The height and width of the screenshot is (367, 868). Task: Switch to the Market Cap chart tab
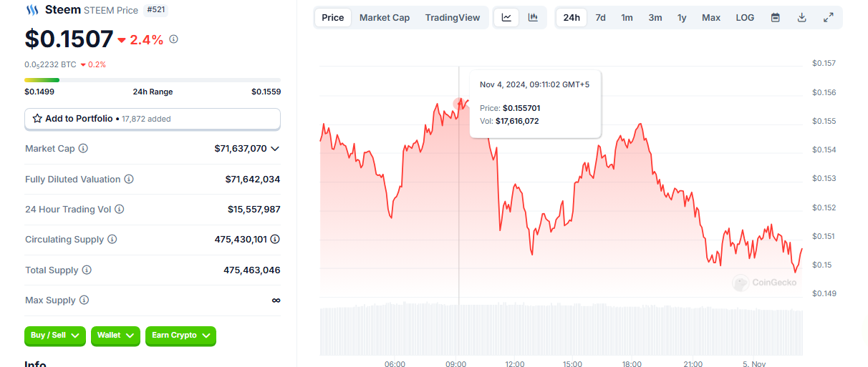pos(385,17)
